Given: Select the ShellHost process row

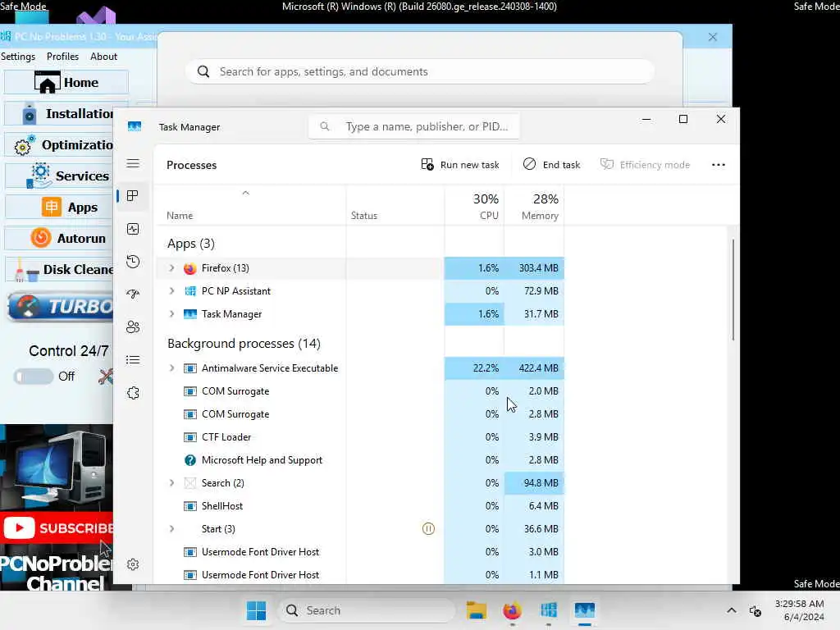Looking at the screenshot, I should pos(360,505).
